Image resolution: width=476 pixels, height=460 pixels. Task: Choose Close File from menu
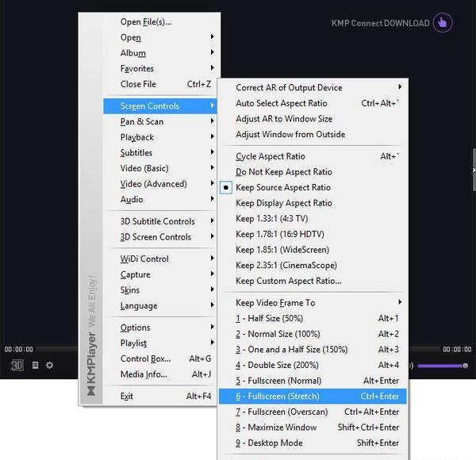click(x=160, y=84)
